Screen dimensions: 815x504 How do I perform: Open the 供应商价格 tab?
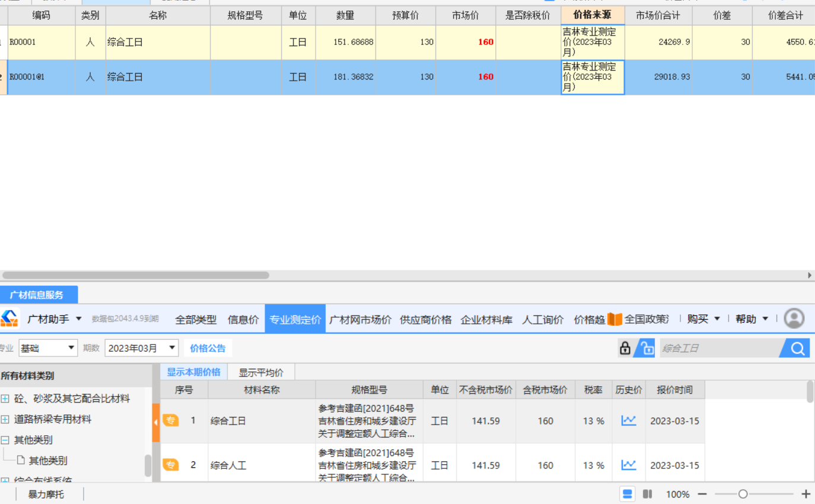click(x=425, y=320)
